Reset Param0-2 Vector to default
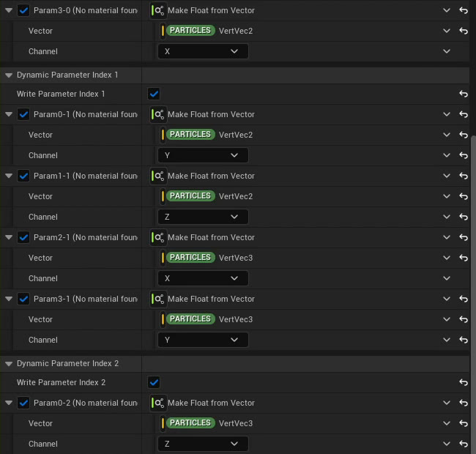Viewport: 476px width, 454px height. point(464,423)
